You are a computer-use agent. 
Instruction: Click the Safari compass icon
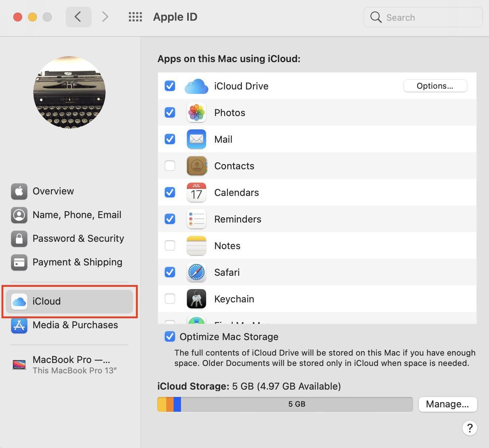tap(196, 272)
